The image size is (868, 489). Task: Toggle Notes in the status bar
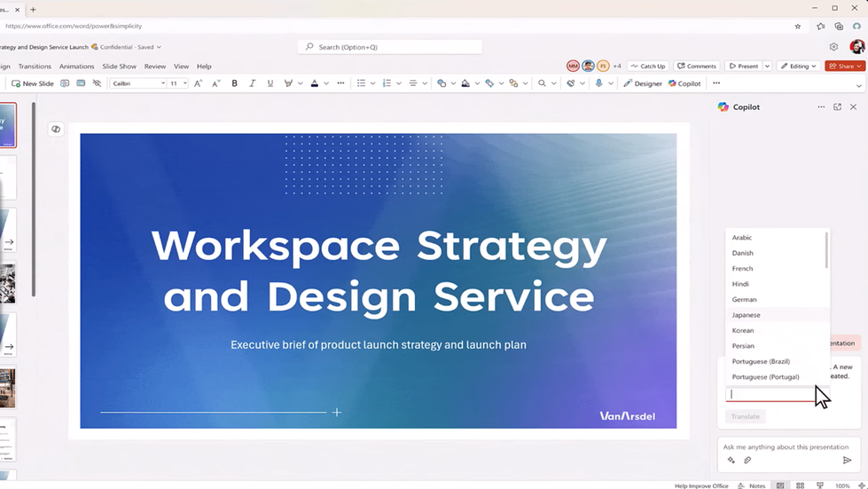point(752,485)
